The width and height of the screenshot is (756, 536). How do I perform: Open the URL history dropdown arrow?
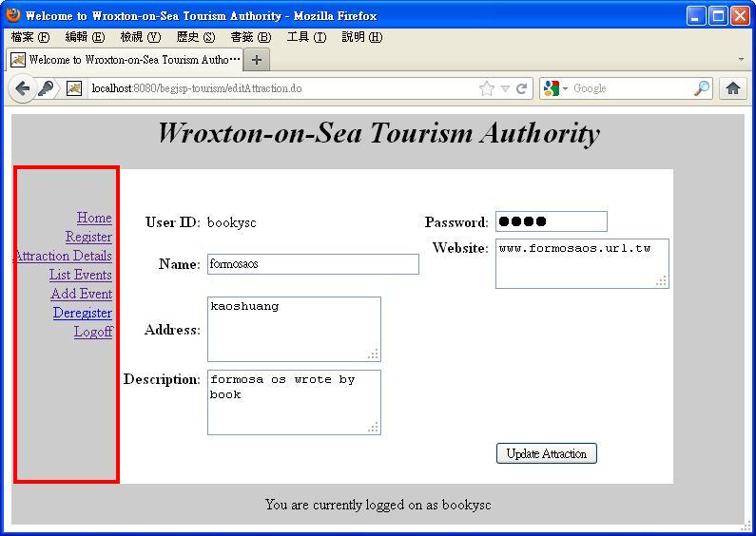(x=505, y=88)
